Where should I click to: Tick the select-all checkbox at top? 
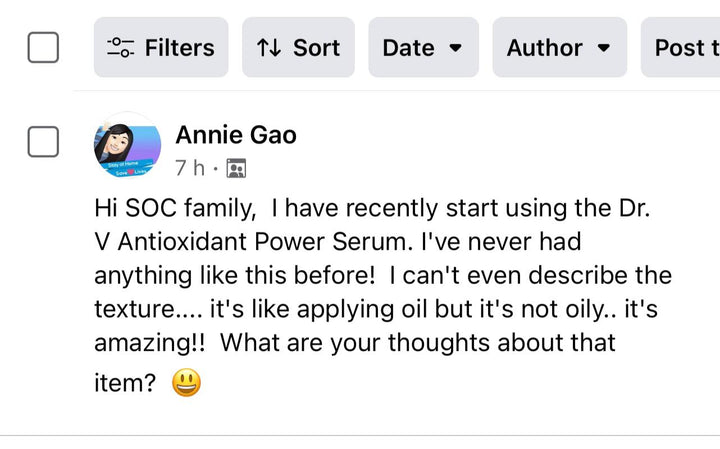[x=43, y=47]
